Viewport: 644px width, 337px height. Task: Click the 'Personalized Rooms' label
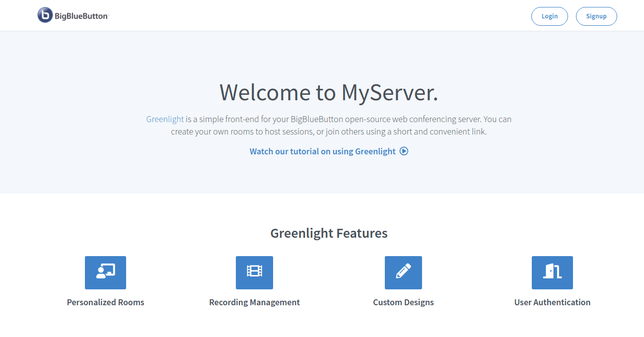tap(105, 302)
